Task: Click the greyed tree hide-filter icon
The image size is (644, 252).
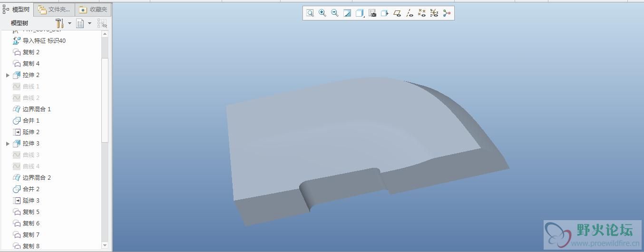Action: 102,23
